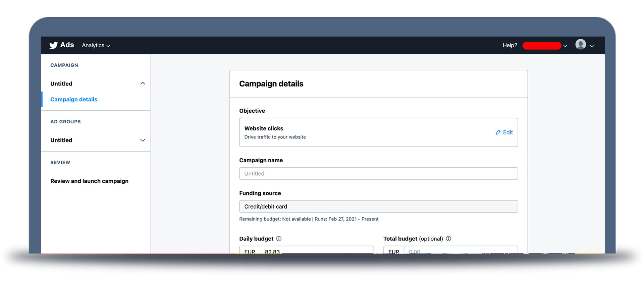Select the Untitled ad group item
The width and height of the screenshot is (644, 290).
[x=61, y=140]
